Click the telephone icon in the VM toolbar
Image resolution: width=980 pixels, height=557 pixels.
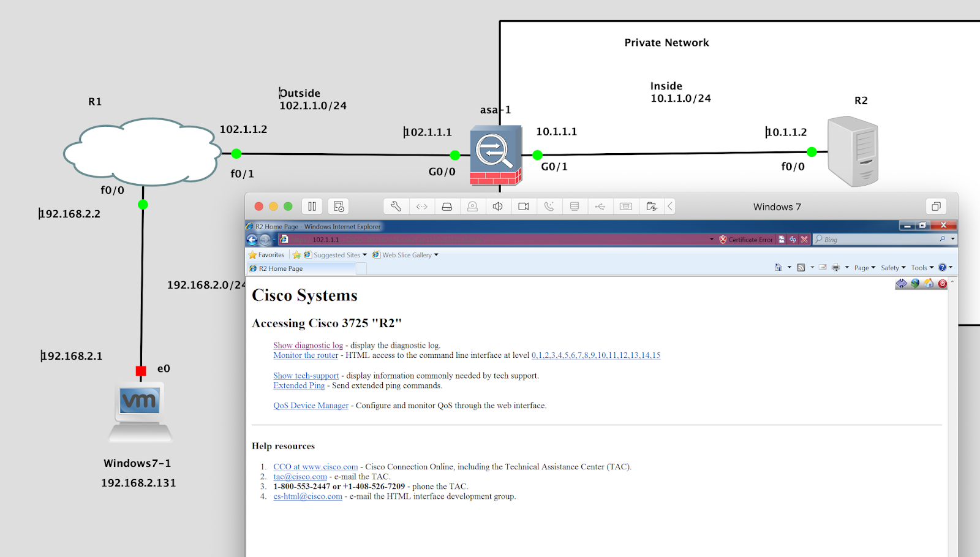[549, 207]
